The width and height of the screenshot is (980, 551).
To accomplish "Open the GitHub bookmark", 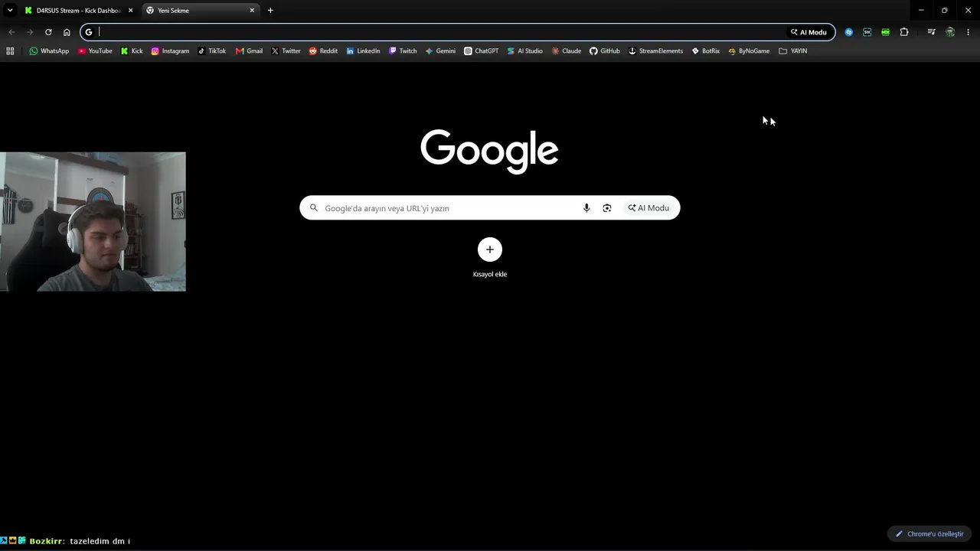I will pos(604,51).
